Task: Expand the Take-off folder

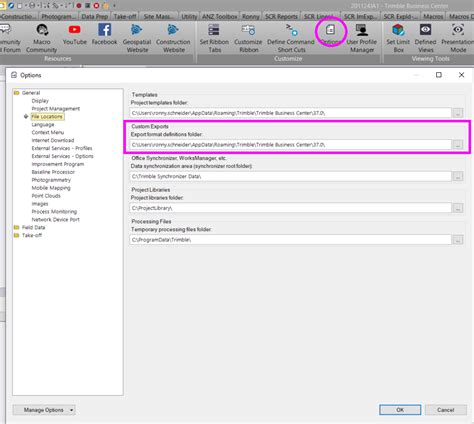Action: pyautogui.click(x=16, y=235)
